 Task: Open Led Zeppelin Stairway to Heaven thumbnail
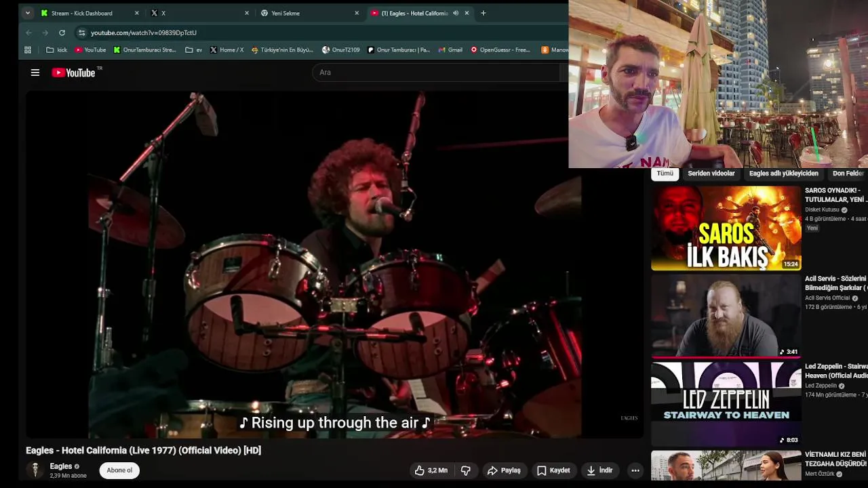726,404
